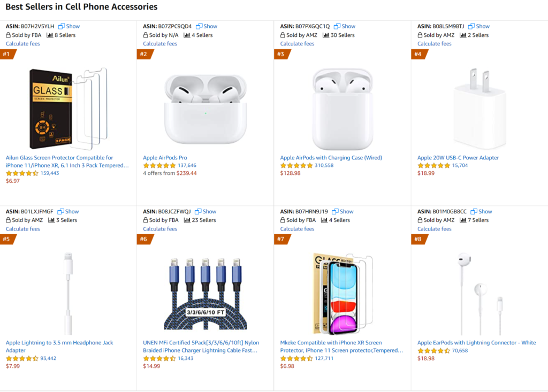Screen dimensions: 548x392
Task: Expand Calculate fees under ASIN B07ZPC9QD4
Action: pyautogui.click(x=160, y=44)
